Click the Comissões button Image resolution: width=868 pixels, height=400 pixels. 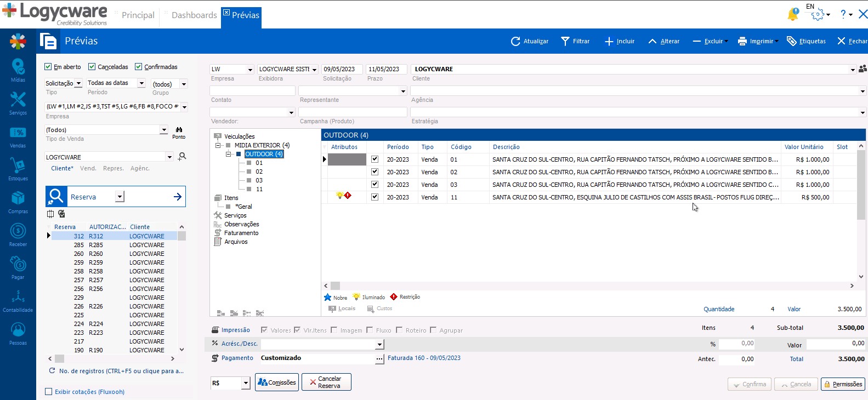277,382
